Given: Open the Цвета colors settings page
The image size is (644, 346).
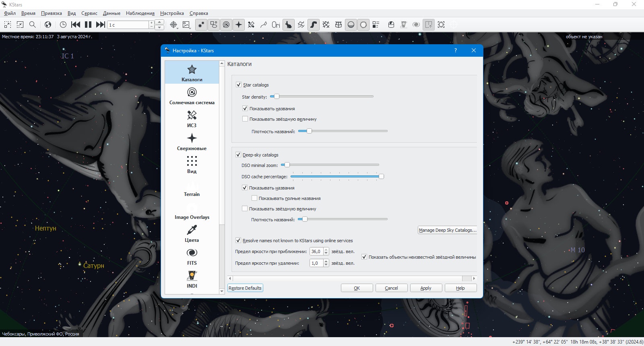Looking at the screenshot, I should coord(192,234).
